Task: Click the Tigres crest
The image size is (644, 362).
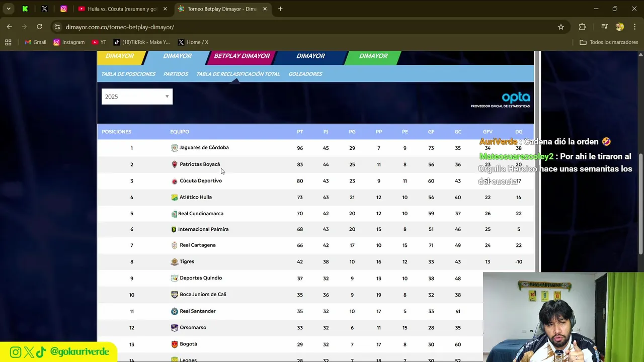Action: (x=174, y=262)
